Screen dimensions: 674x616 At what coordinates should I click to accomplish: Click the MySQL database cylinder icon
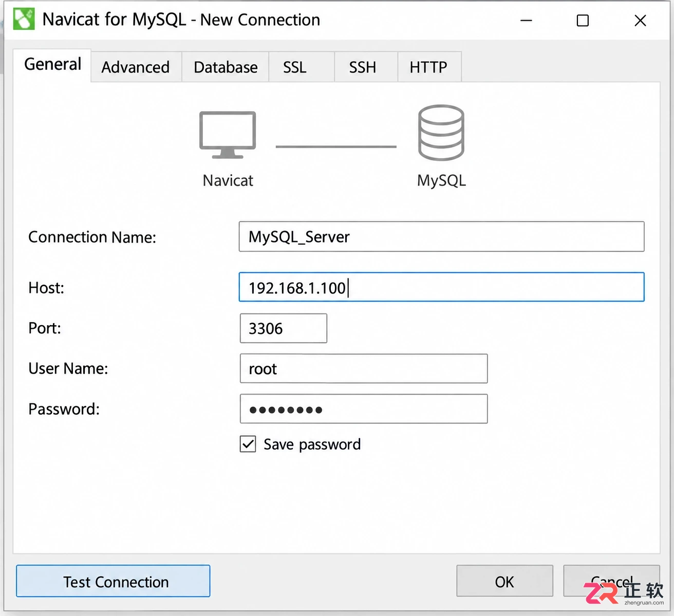441,133
